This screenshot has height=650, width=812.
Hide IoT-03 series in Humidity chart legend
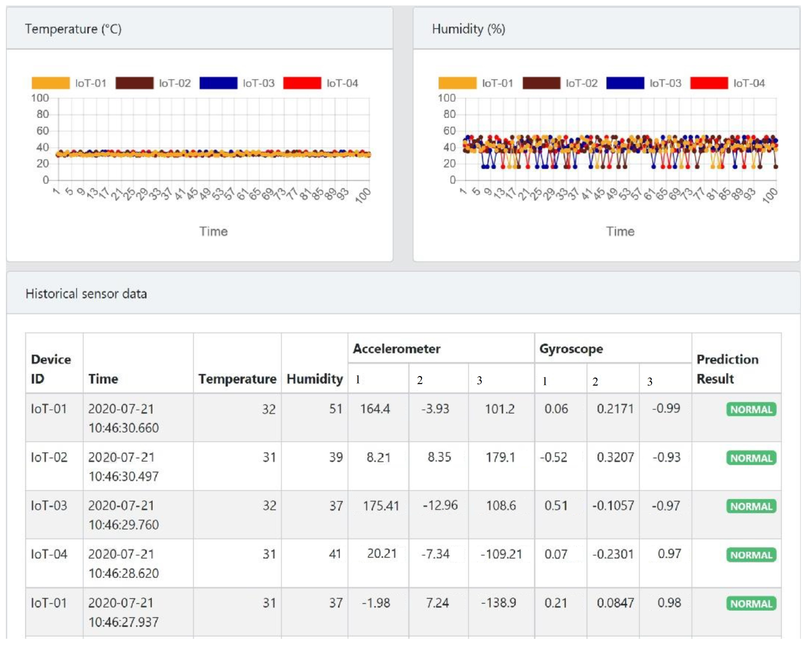(625, 83)
